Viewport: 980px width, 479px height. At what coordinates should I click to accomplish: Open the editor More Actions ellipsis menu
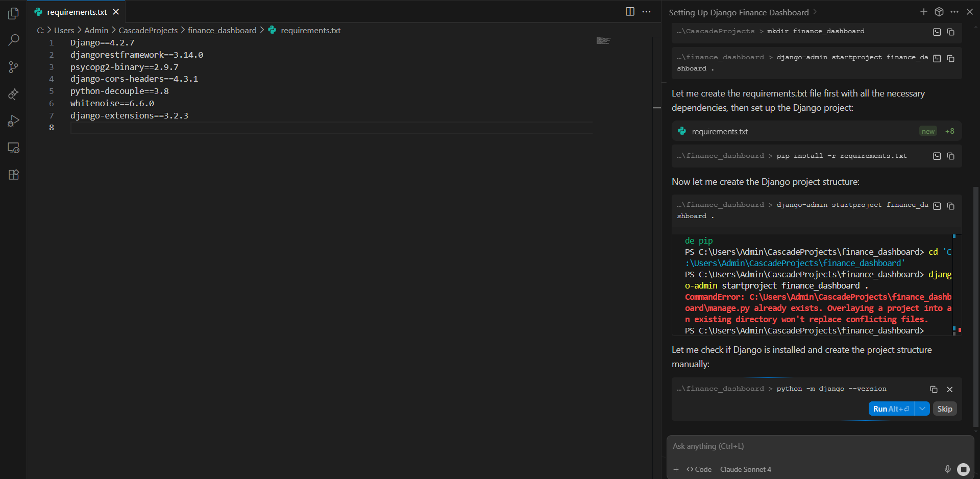pos(647,12)
